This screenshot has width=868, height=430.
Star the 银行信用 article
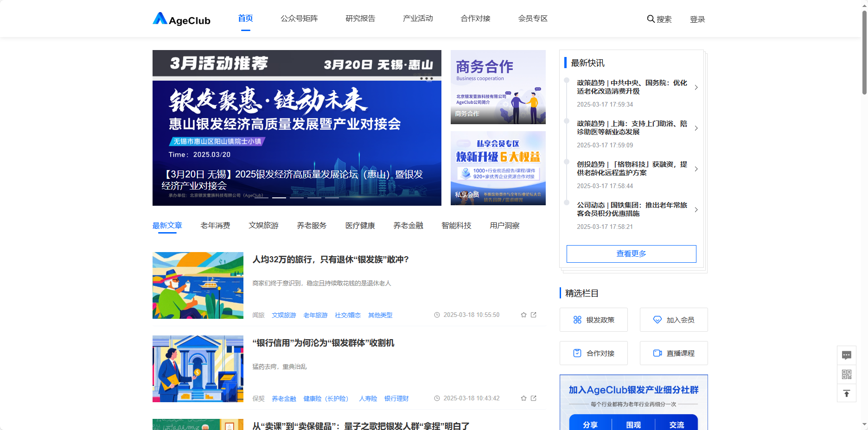pyautogui.click(x=523, y=398)
